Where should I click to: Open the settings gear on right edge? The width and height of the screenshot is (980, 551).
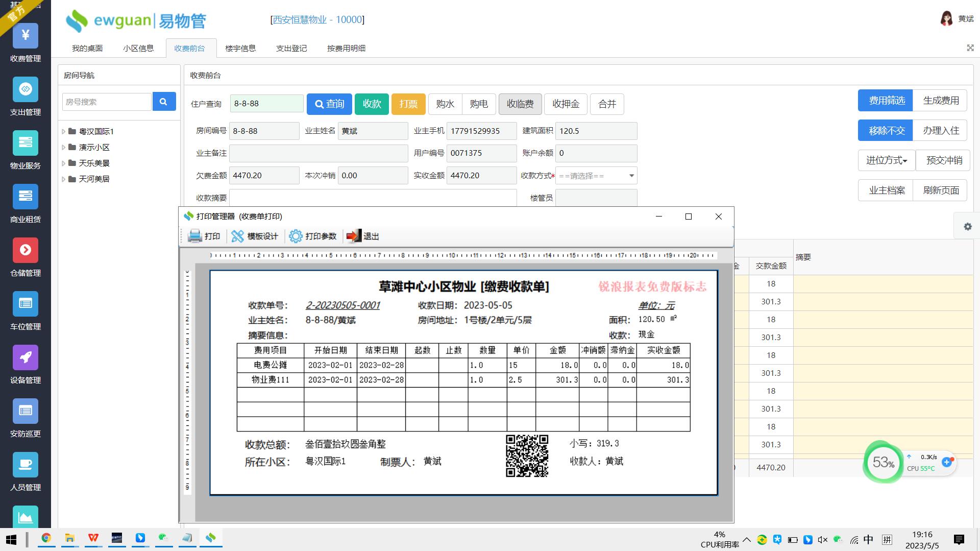[x=967, y=227]
